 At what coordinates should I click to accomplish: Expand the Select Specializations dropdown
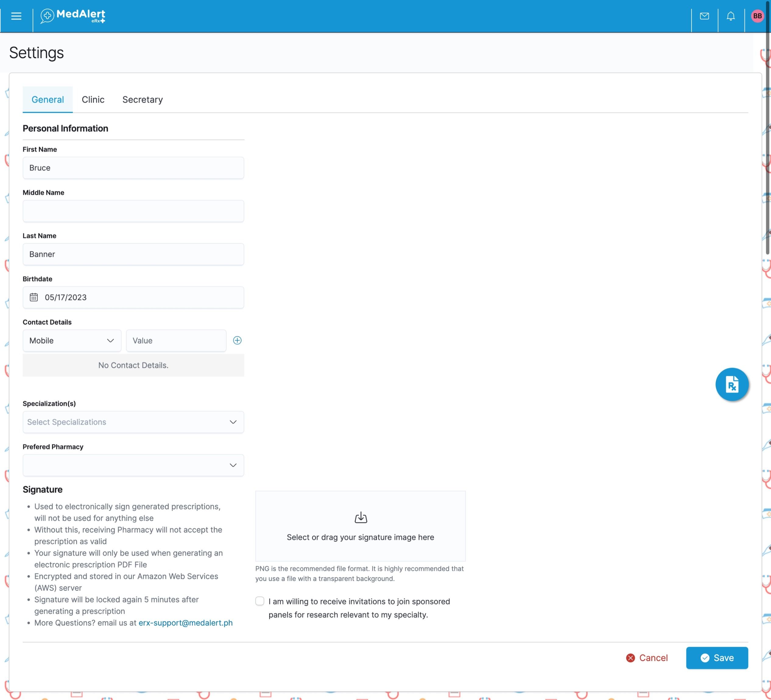pyautogui.click(x=133, y=422)
